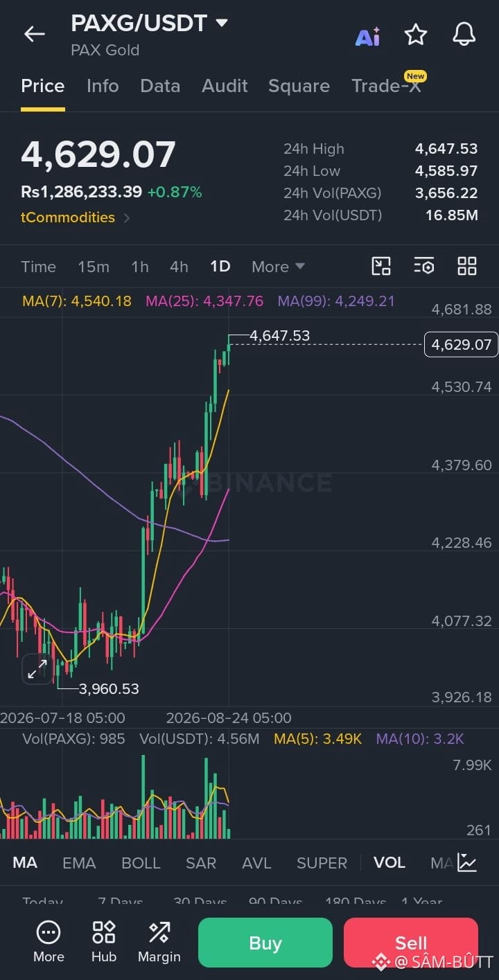Switch to the Data tab
Viewport: 499px width, 980px height.
pos(160,86)
